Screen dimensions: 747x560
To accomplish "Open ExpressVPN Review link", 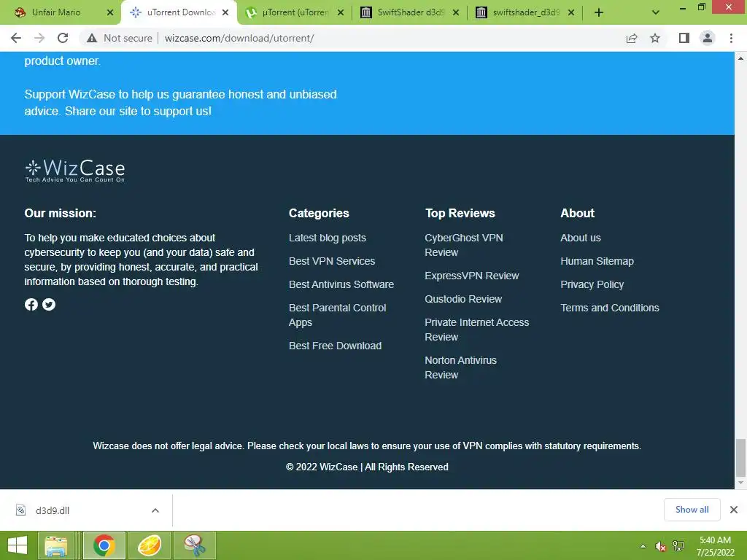I will (472, 276).
